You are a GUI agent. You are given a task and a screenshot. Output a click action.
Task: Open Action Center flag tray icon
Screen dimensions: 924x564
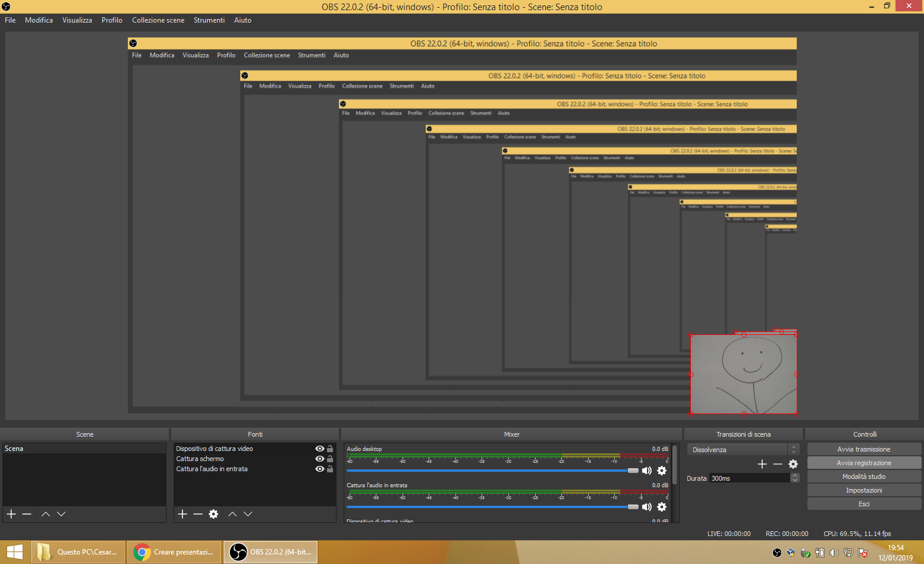[x=863, y=553]
